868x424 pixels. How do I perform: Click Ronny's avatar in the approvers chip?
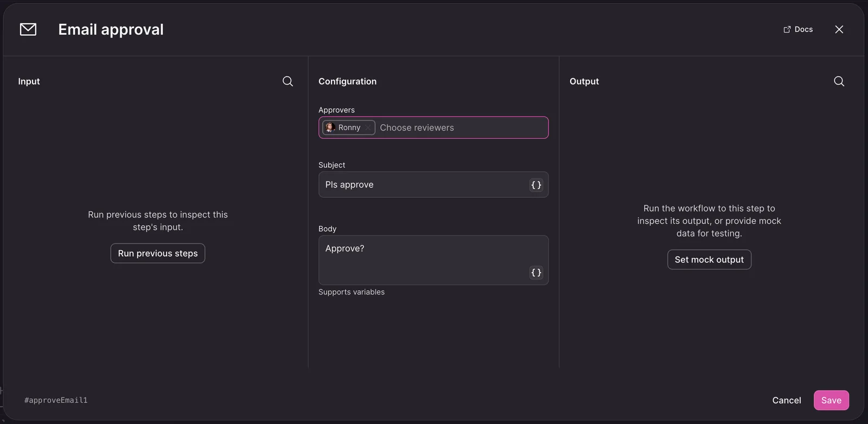[330, 127]
